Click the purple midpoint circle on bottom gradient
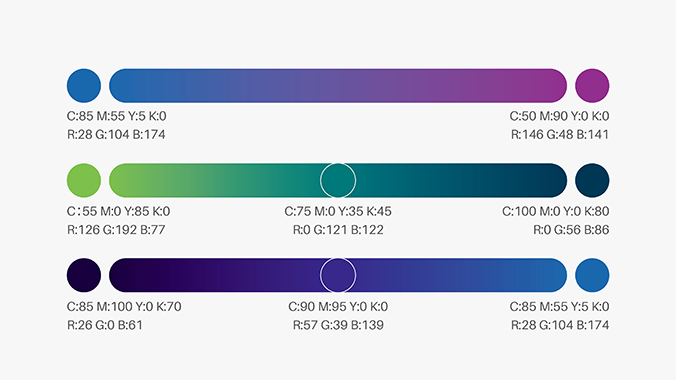This screenshot has height=380, width=676. (x=338, y=275)
